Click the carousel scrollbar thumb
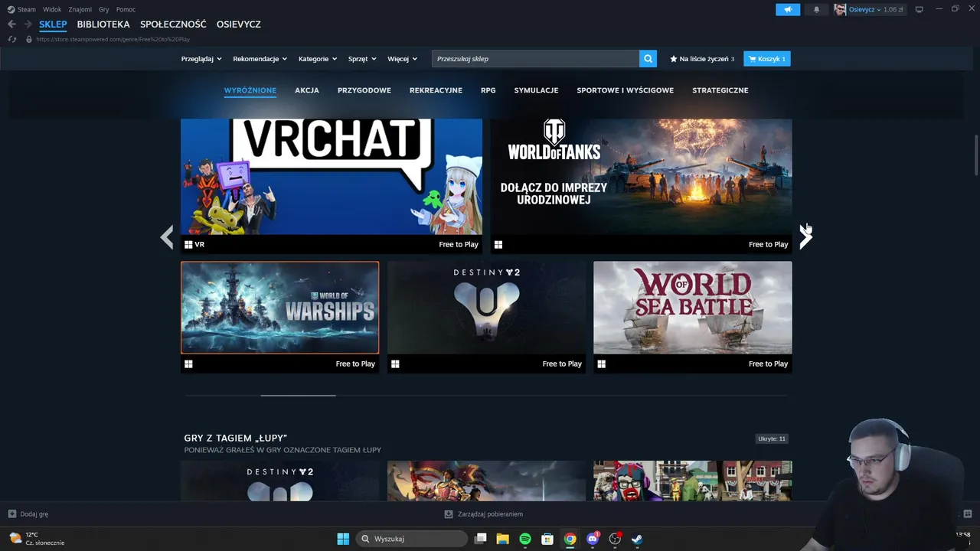The width and height of the screenshot is (980, 551). point(298,396)
